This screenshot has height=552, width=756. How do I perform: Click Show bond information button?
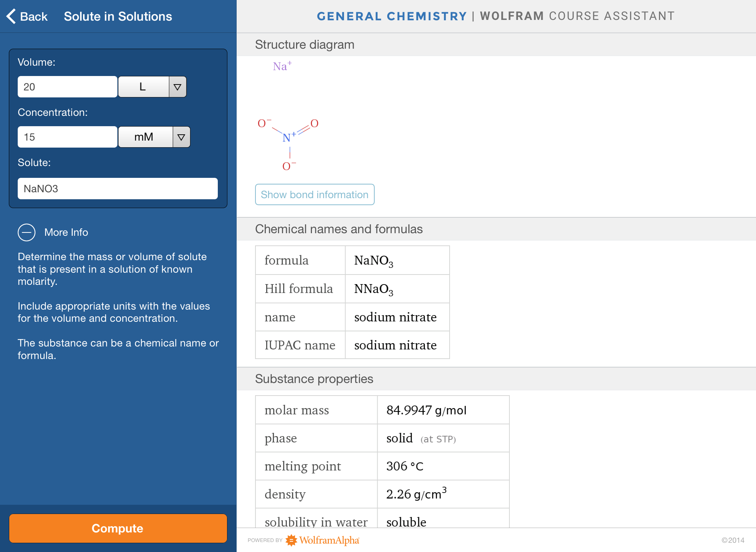pyautogui.click(x=315, y=194)
